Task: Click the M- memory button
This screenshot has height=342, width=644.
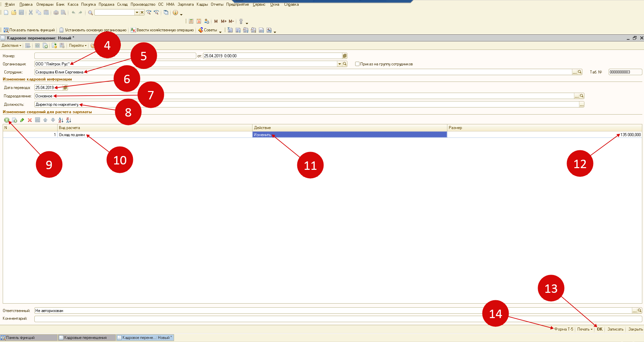Action: click(231, 21)
